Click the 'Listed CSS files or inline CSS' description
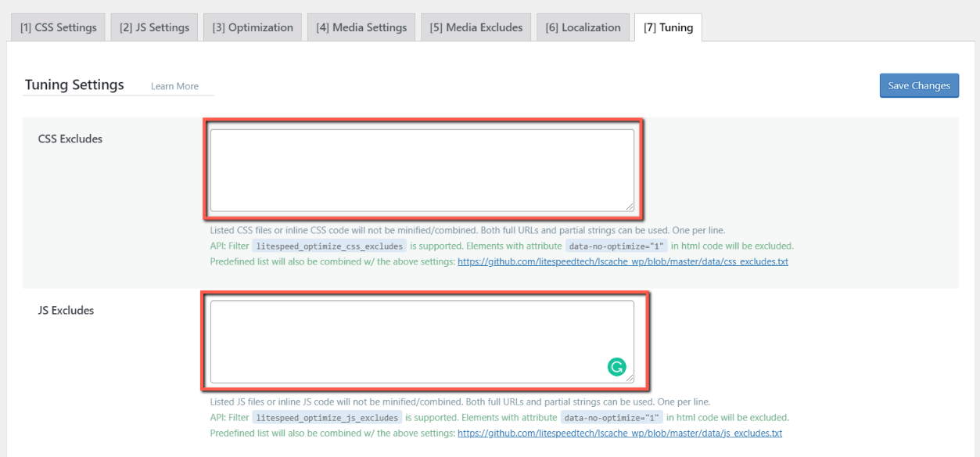This screenshot has height=457, width=980. click(468, 230)
